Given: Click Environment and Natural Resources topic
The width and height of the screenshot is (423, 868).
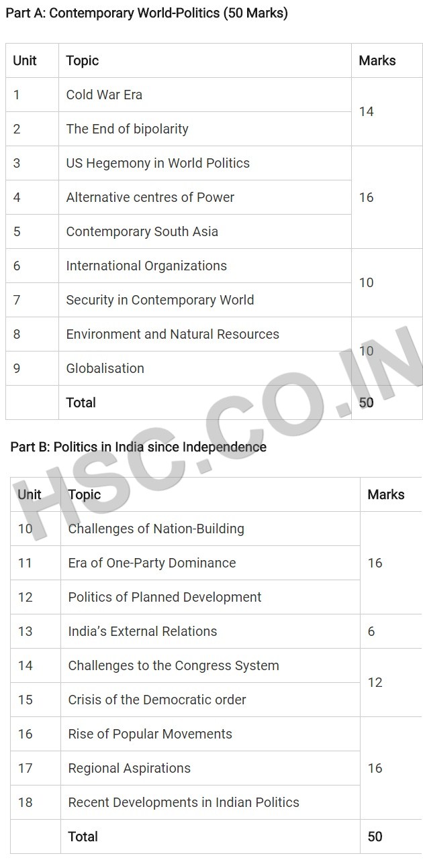Looking at the screenshot, I should [173, 334].
